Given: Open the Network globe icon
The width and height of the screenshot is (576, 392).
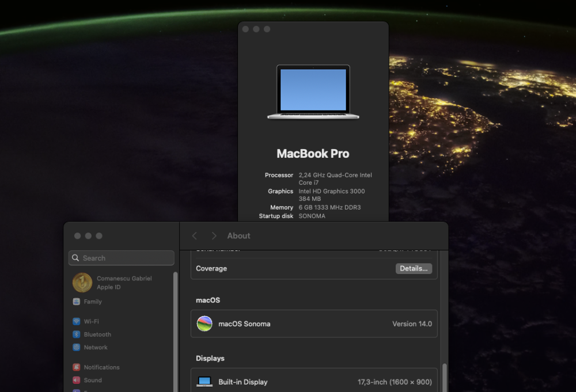Looking at the screenshot, I should click(x=77, y=347).
